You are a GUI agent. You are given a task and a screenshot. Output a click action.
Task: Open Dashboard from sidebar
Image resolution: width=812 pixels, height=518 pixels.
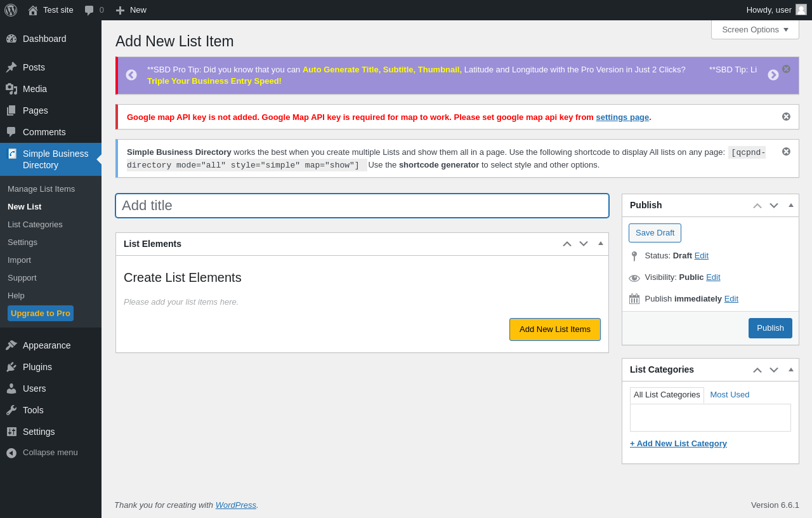51,39
